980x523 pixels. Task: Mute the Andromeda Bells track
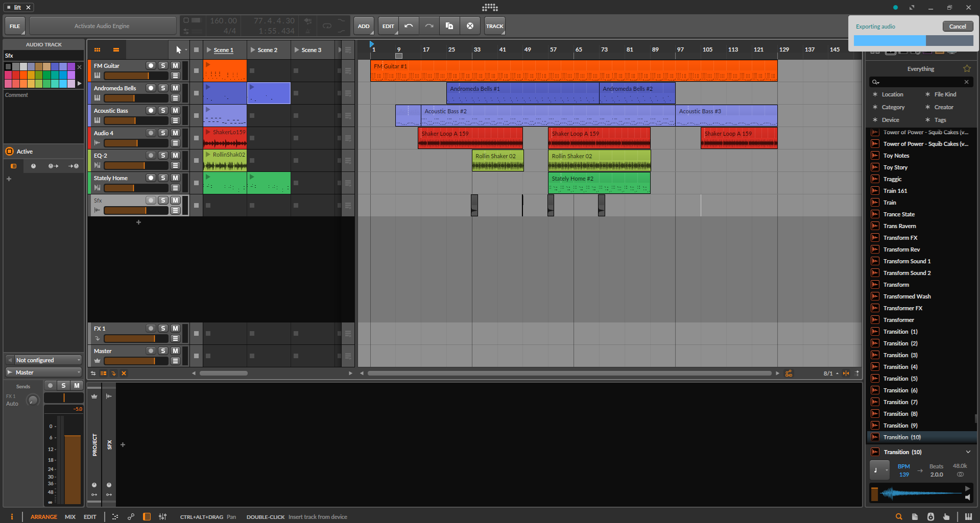click(x=175, y=88)
